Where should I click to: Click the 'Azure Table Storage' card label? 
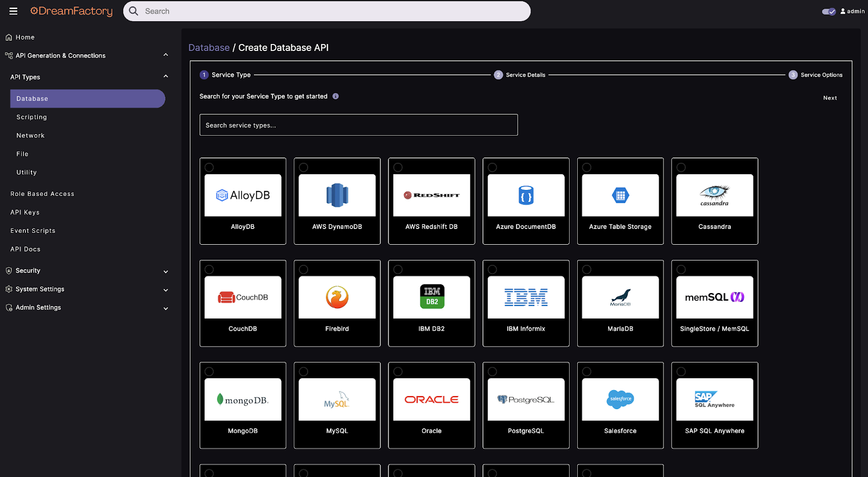click(621, 227)
